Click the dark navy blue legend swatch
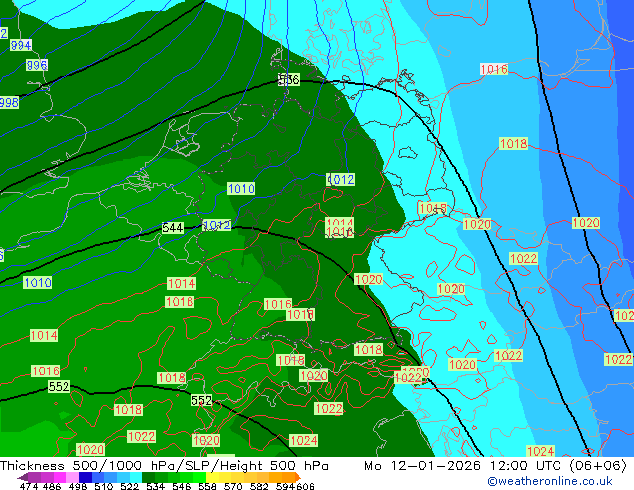 [x=85, y=477]
